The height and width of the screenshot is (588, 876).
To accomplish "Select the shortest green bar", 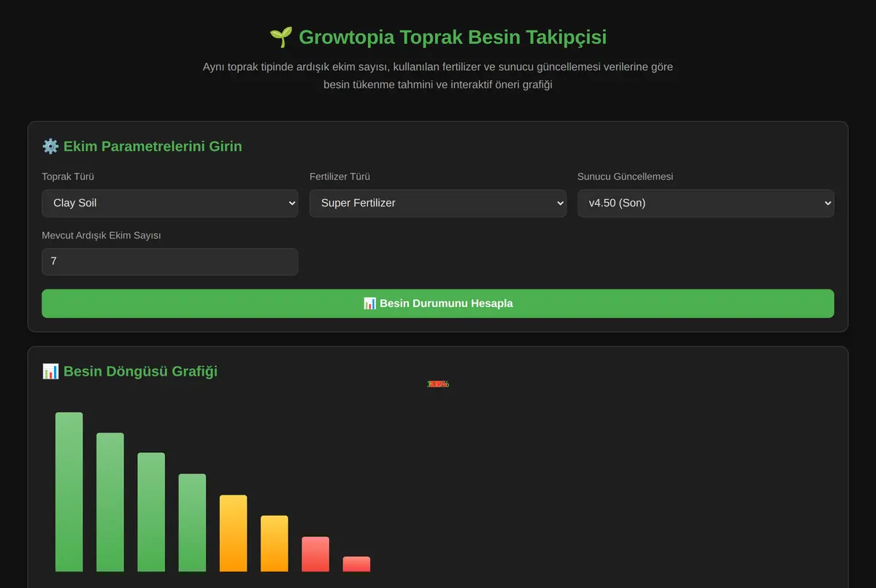I will (192, 522).
